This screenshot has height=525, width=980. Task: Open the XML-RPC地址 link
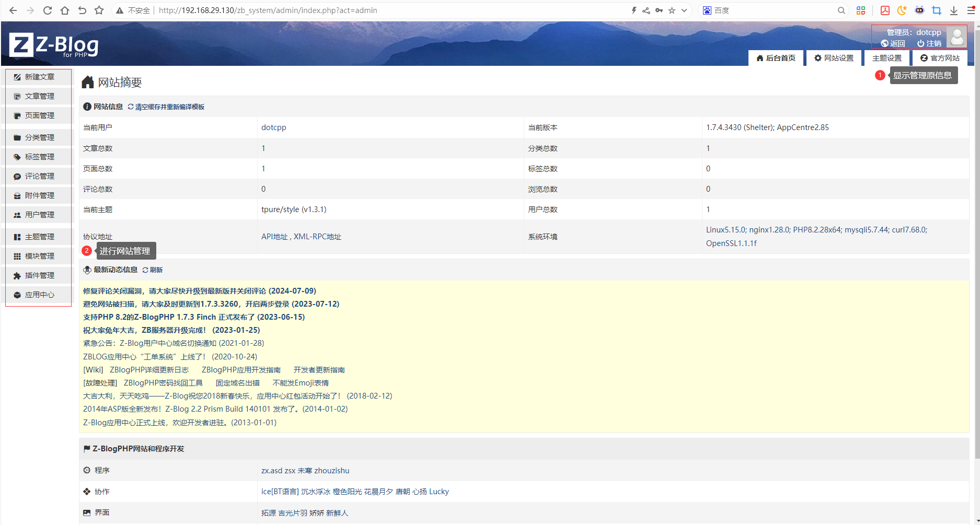pos(317,237)
